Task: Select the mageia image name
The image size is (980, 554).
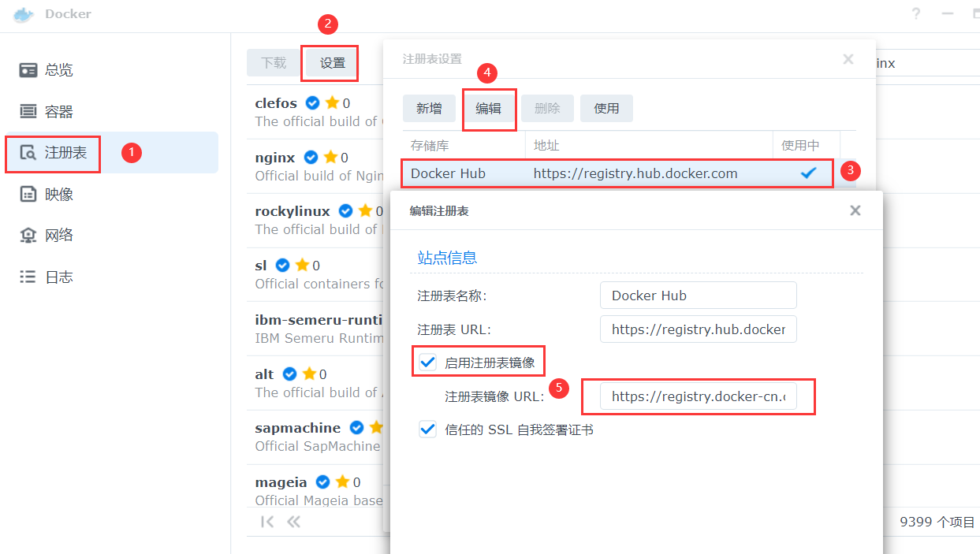Action: point(281,482)
